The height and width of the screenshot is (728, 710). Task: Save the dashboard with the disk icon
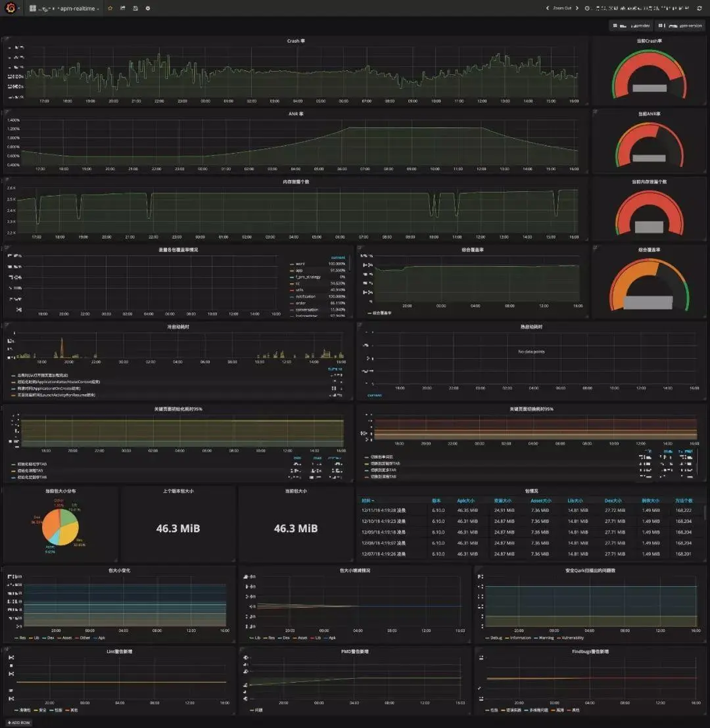(x=135, y=8)
